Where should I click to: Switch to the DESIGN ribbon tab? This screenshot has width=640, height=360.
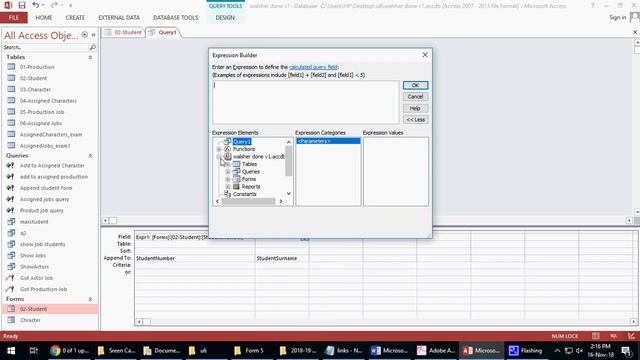[225, 18]
